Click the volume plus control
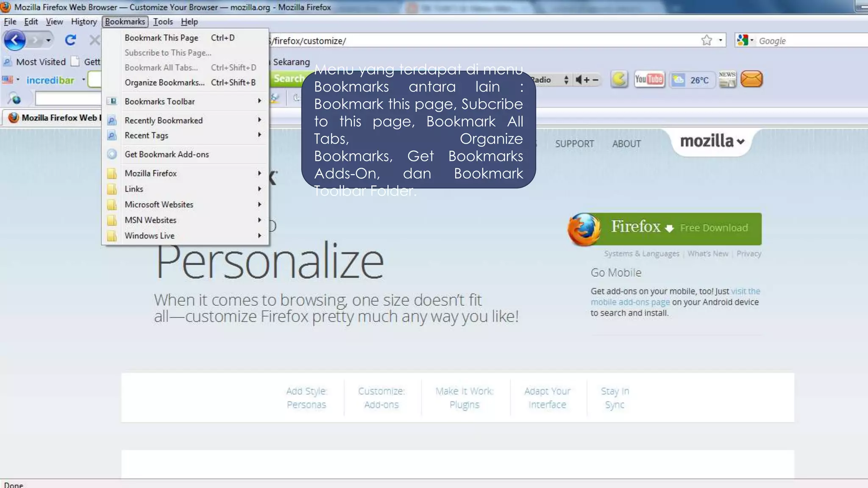Viewport: 868px width, 488px height. (587, 80)
